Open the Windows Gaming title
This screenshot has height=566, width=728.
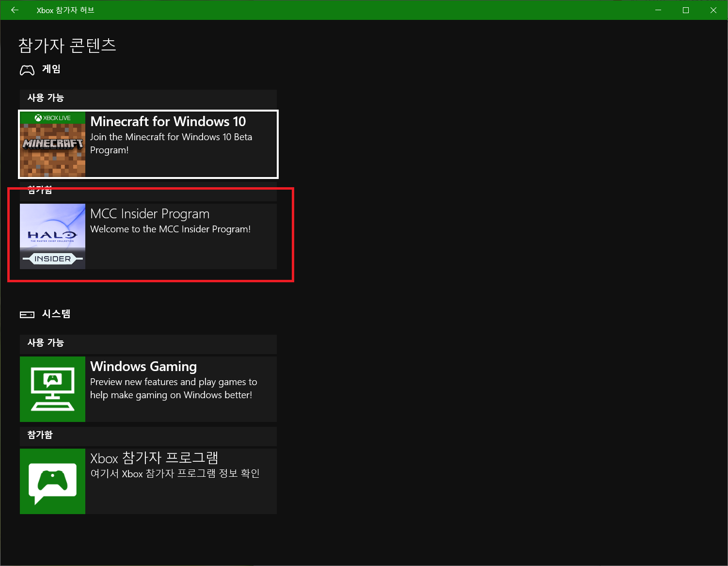click(x=143, y=367)
